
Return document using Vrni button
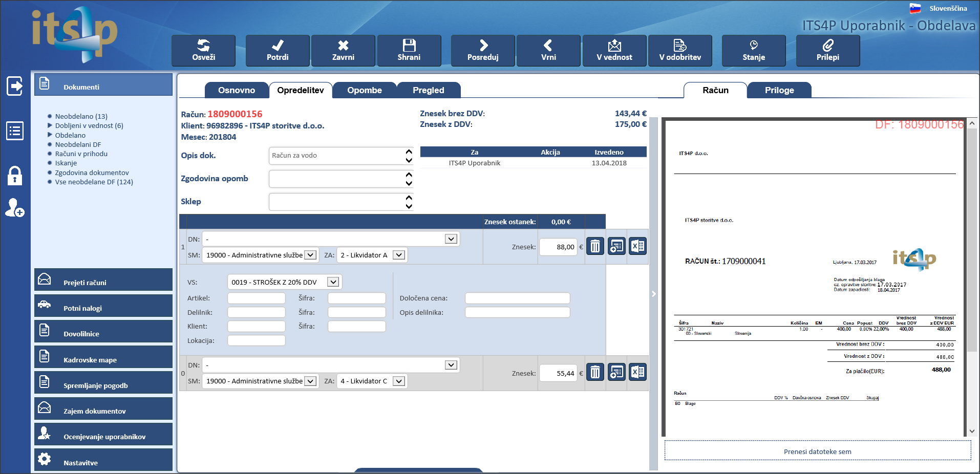[x=548, y=51]
